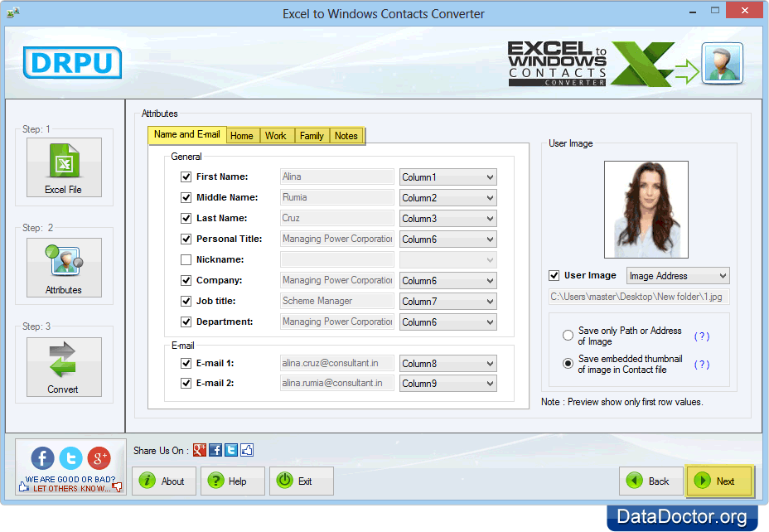The width and height of the screenshot is (769, 532).
Task: Open the Attributes step icon
Action: (64, 267)
